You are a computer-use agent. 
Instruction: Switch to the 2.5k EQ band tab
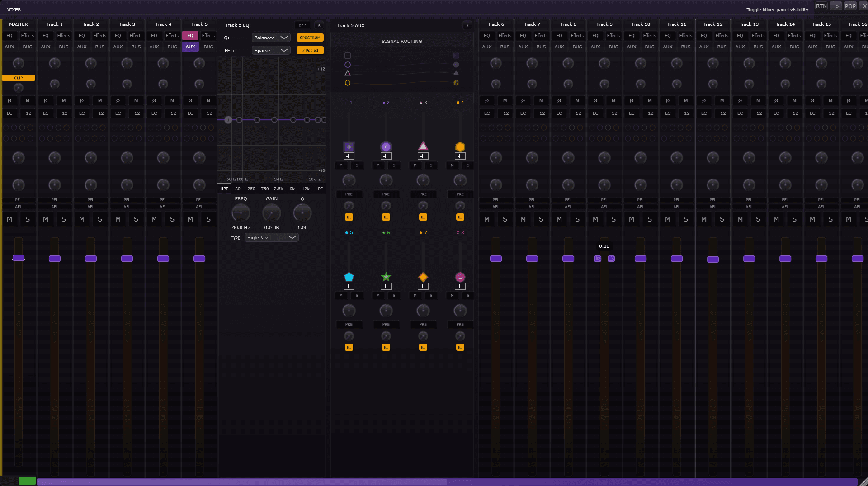(278, 189)
